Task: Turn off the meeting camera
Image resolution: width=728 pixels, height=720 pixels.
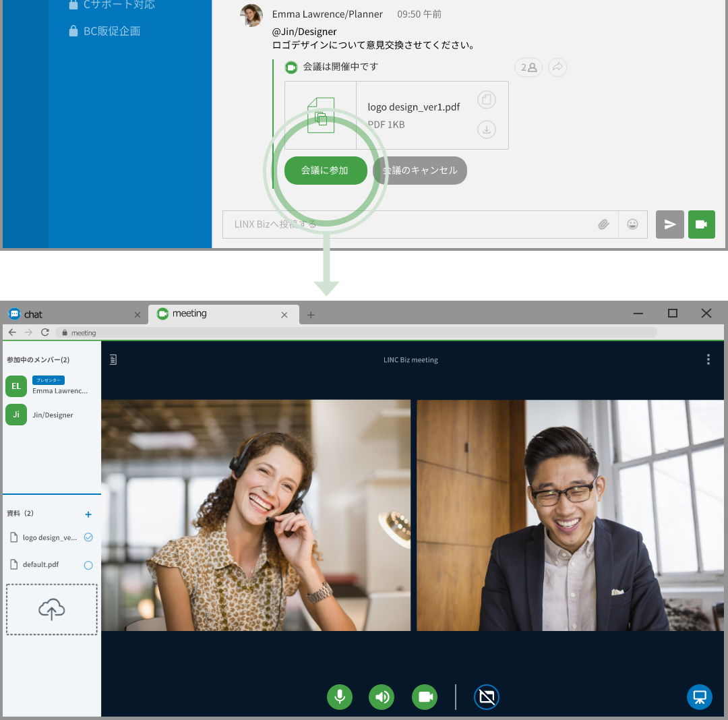Action: click(x=425, y=697)
